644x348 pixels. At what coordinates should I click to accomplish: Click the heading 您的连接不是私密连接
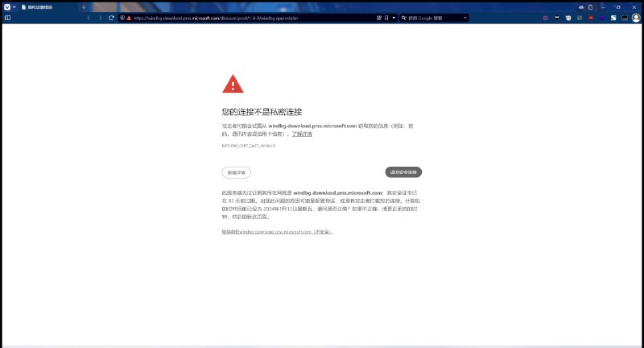tap(262, 112)
